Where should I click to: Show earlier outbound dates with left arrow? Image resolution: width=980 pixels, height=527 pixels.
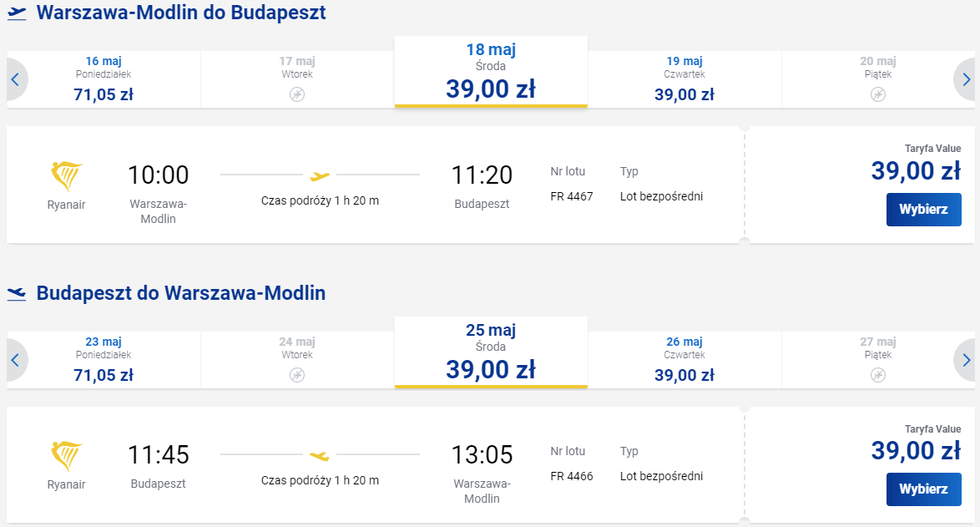click(x=16, y=79)
